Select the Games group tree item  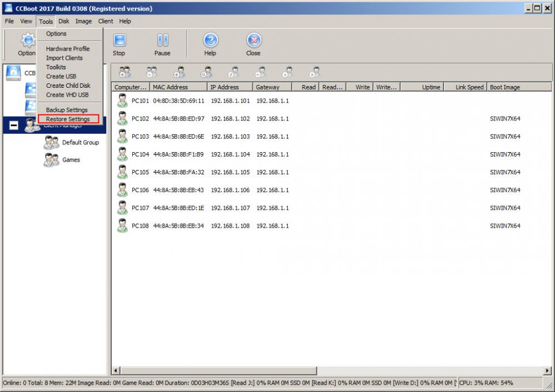tap(71, 160)
